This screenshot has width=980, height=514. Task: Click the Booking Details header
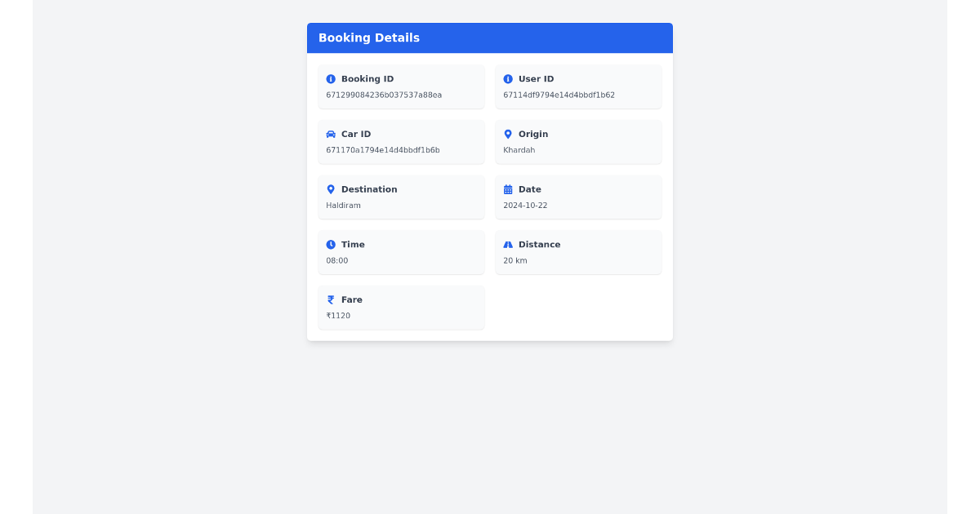point(369,38)
